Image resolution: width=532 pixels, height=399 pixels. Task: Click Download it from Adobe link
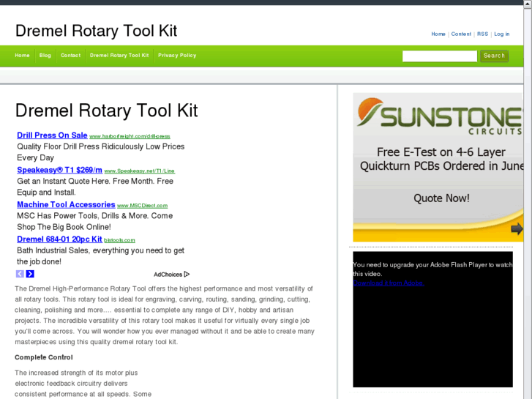[x=389, y=283]
